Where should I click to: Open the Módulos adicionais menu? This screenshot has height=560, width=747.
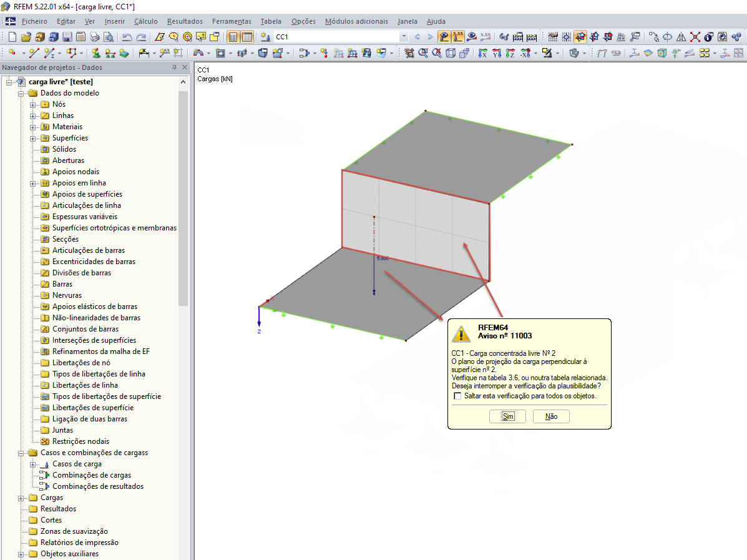point(356,21)
